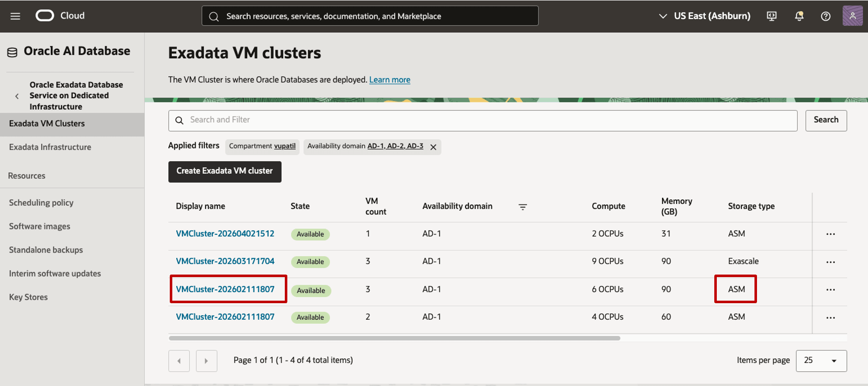The height and width of the screenshot is (386, 868).
Task: Select Exadata VM Clusters in sidebar
Action: coord(72,124)
